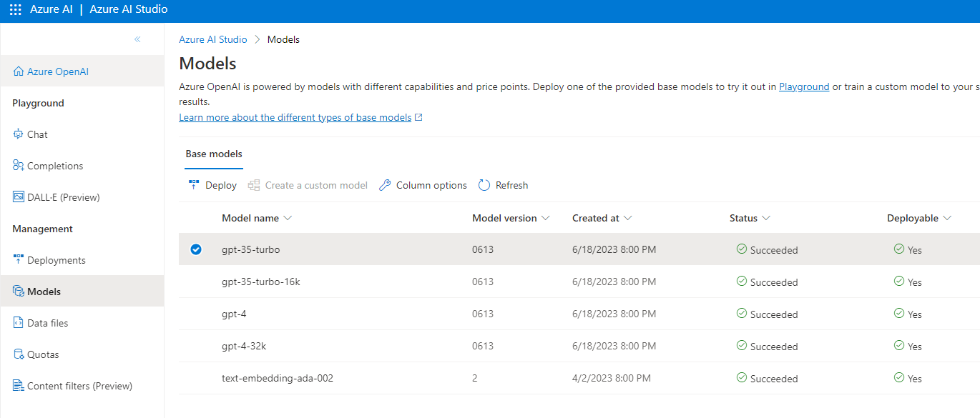Open Deployments management page

tap(82, 260)
